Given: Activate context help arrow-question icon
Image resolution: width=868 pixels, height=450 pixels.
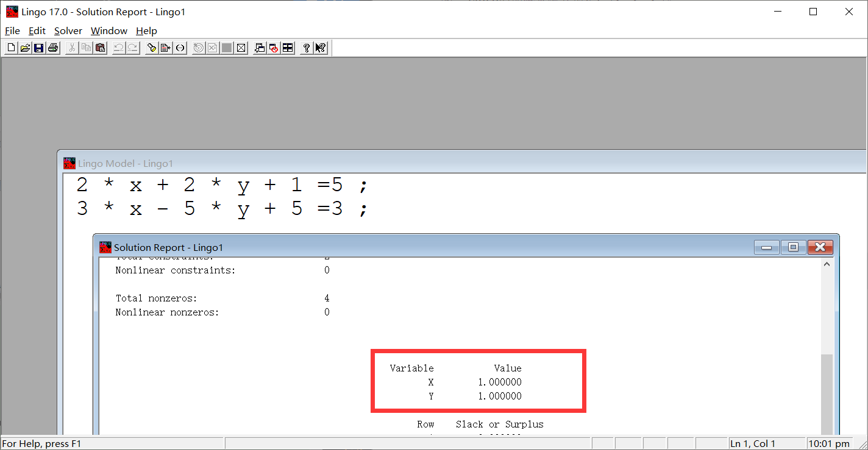Looking at the screenshot, I should click(x=321, y=48).
